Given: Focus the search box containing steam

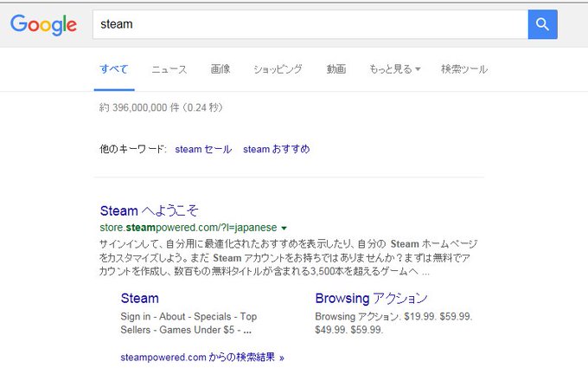Looking at the screenshot, I should pyautogui.click(x=310, y=24).
